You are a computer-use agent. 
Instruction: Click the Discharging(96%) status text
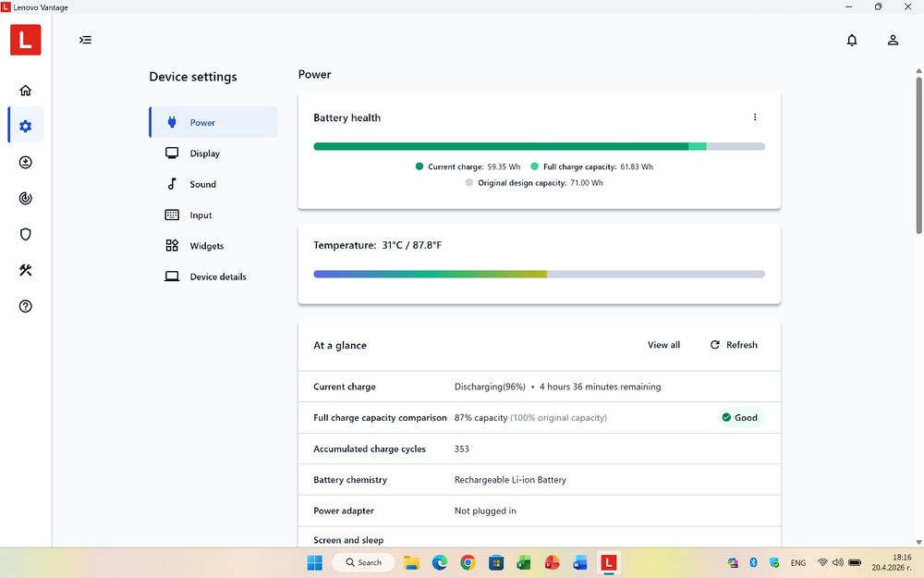(x=490, y=387)
